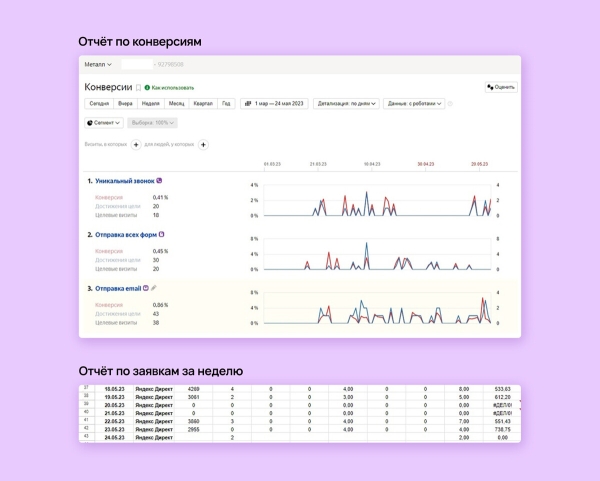Expand the Детализация: по дням dropdown
600x481 pixels.
[x=346, y=103]
